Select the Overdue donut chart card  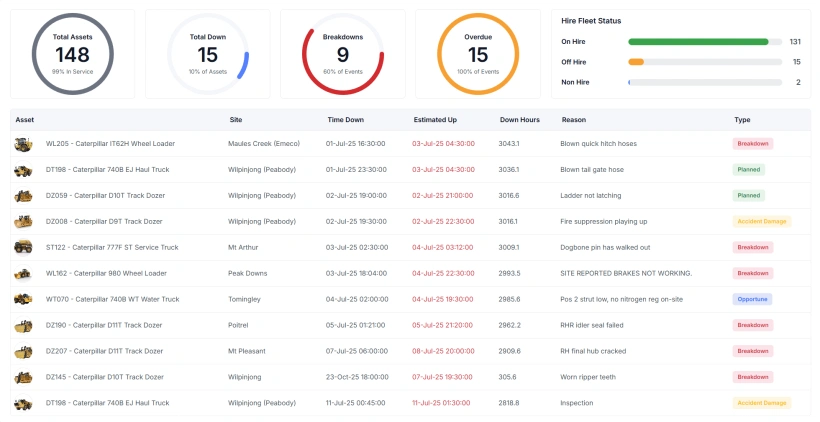pyautogui.click(x=477, y=54)
